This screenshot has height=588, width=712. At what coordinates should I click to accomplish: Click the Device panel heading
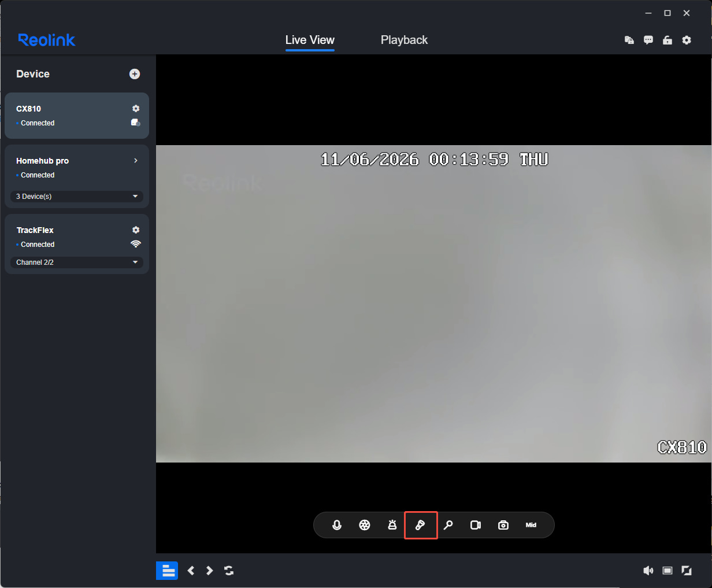pyautogui.click(x=33, y=74)
